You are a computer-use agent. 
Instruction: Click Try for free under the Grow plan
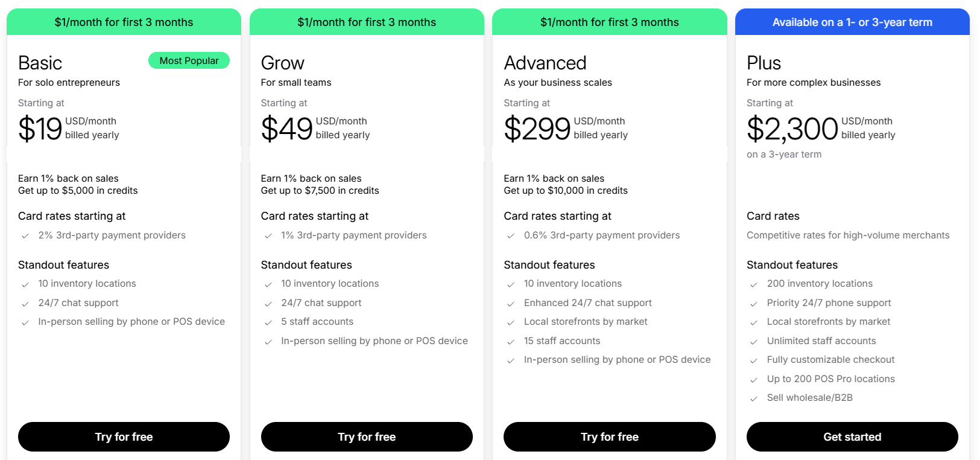pos(367,436)
